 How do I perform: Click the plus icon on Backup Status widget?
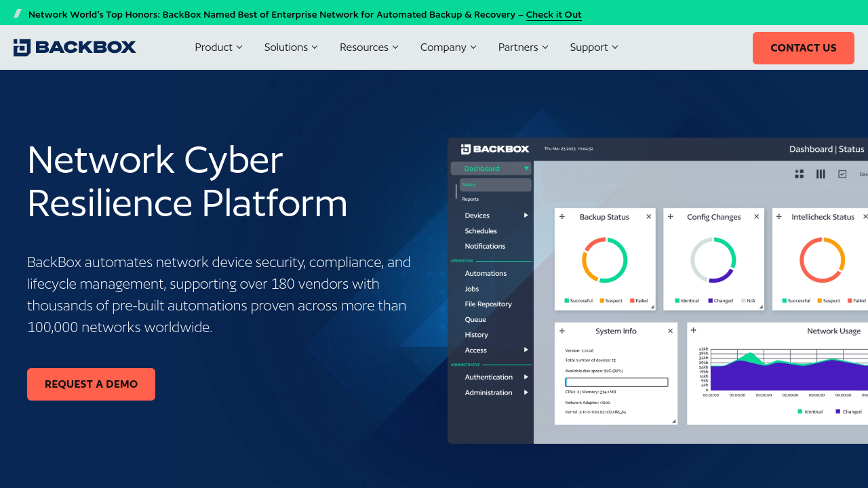coord(561,217)
